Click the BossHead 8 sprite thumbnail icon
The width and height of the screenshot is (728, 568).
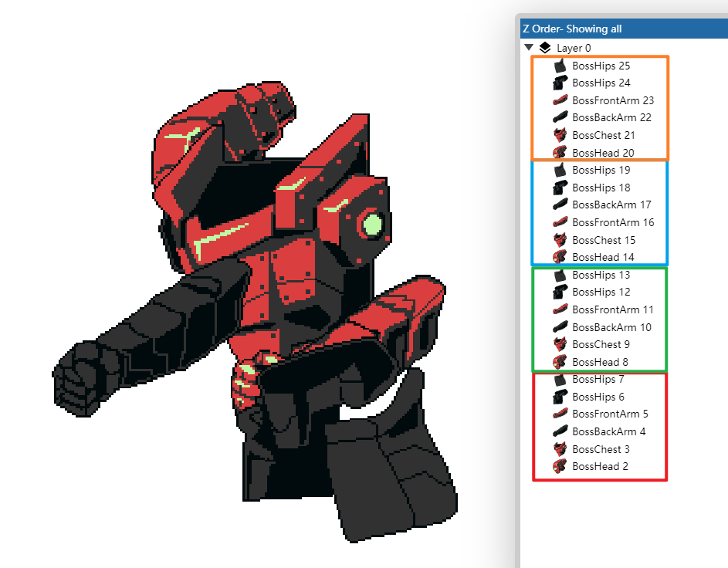(559, 361)
